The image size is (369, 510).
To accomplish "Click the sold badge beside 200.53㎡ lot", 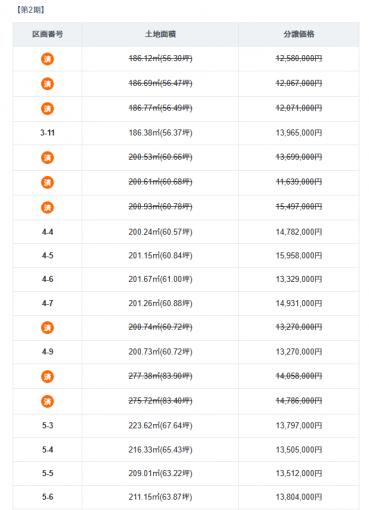I will pyautogui.click(x=47, y=157).
